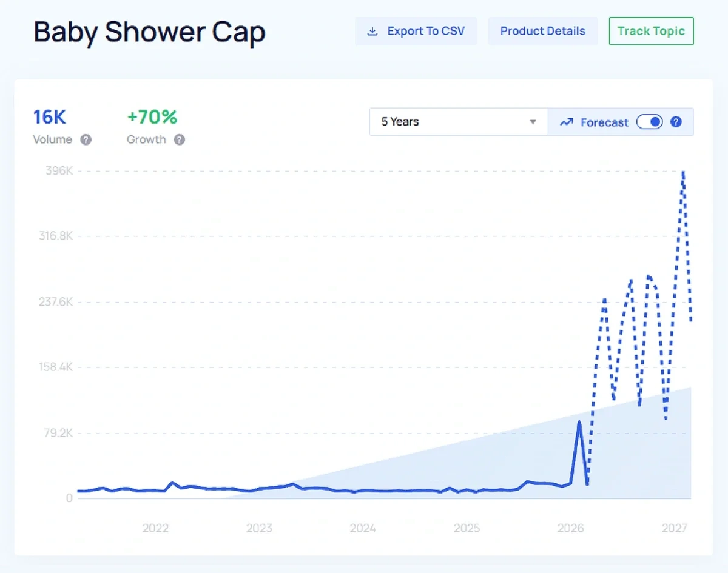The width and height of the screenshot is (728, 573).
Task: Click the help icon next to Growth
Action: point(180,140)
